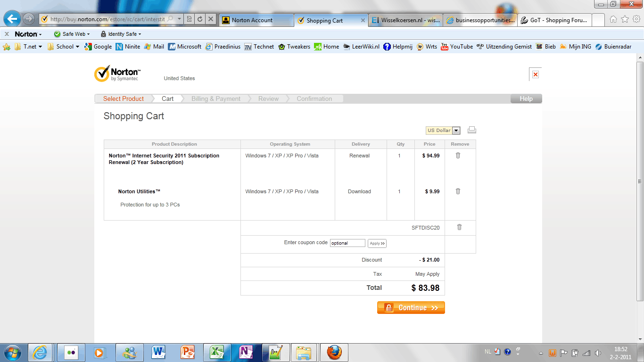644x362 pixels.
Task: Remove coupon SFTDISC20 with its trash icon
Action: pos(460,227)
